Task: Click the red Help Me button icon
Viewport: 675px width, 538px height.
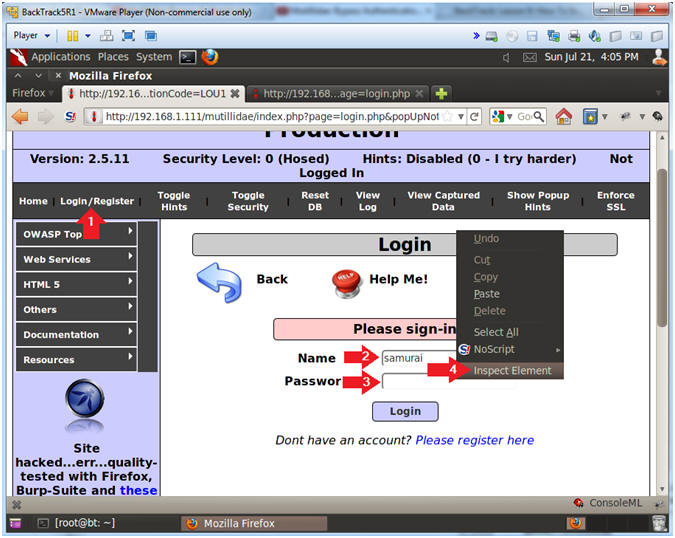Action: pyautogui.click(x=347, y=283)
